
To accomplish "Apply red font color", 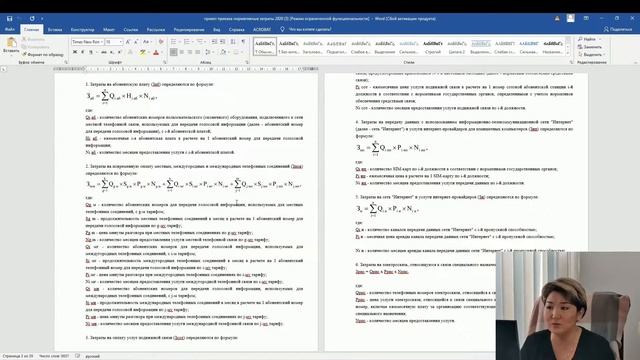I will [x=156, y=52].
